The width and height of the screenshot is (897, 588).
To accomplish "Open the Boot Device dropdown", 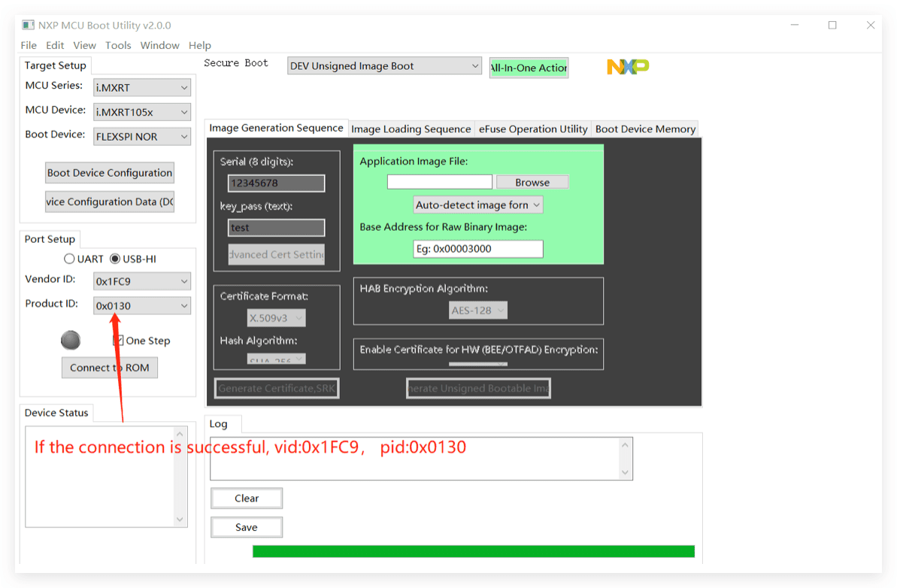I will 142,137.
